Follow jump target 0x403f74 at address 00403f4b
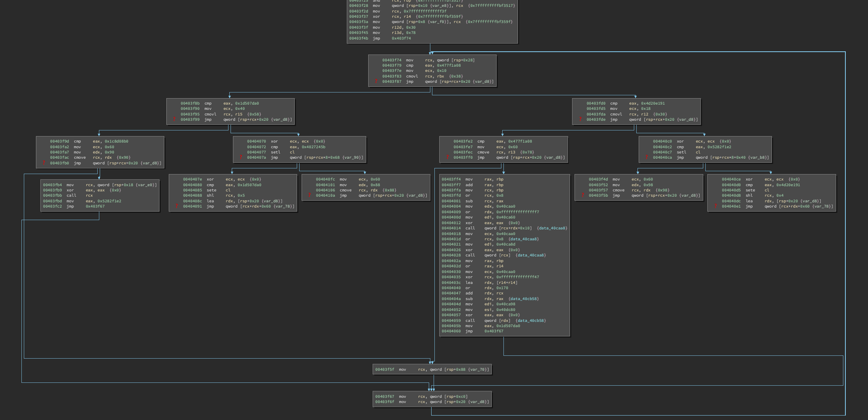The image size is (868, 420). point(401,38)
